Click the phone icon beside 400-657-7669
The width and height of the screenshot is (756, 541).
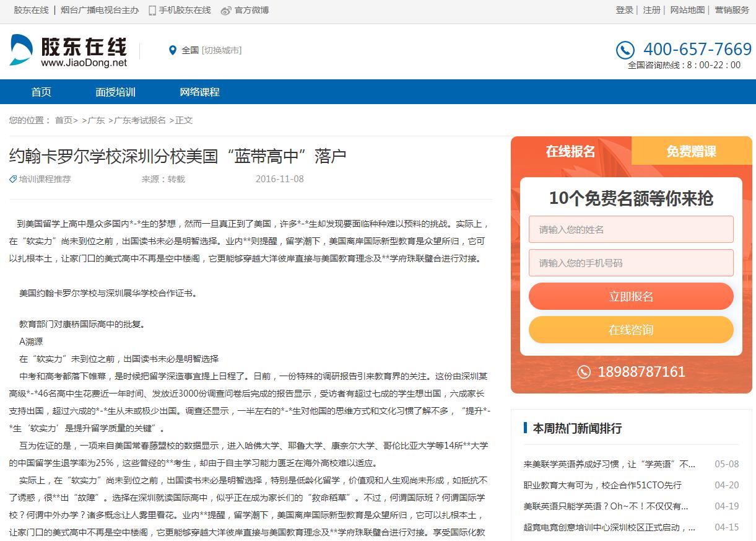[625, 50]
